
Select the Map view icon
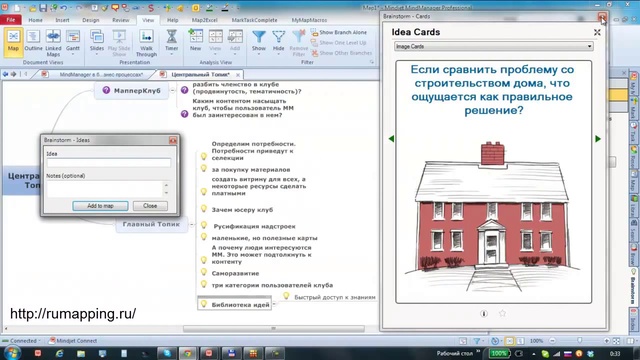tap(13, 41)
